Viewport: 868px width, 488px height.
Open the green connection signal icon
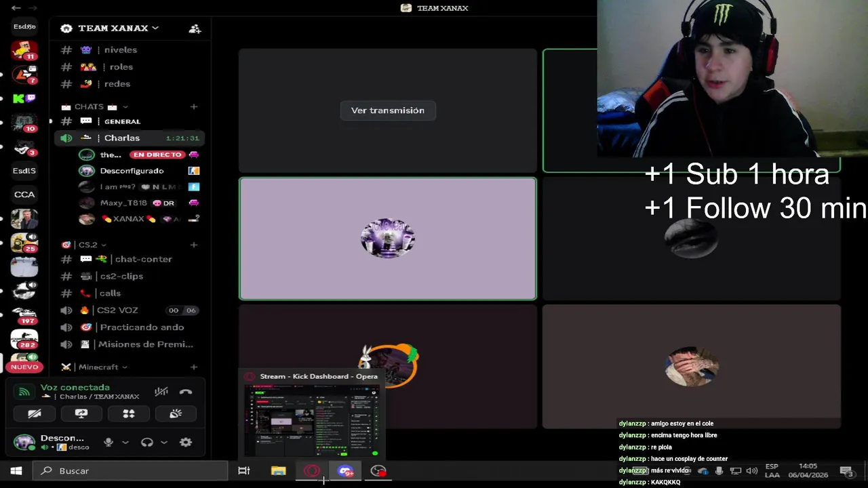click(24, 392)
